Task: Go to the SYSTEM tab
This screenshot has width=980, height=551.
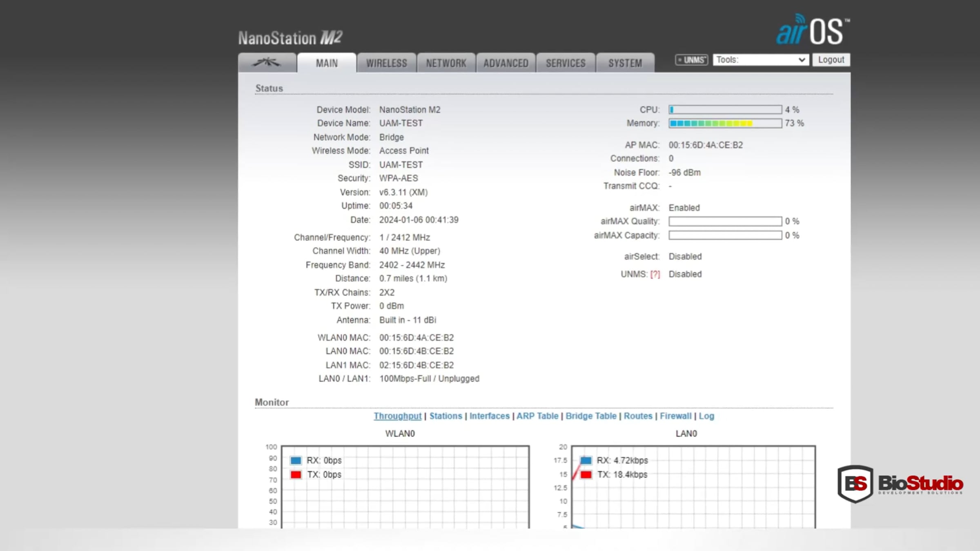Action: click(x=625, y=63)
